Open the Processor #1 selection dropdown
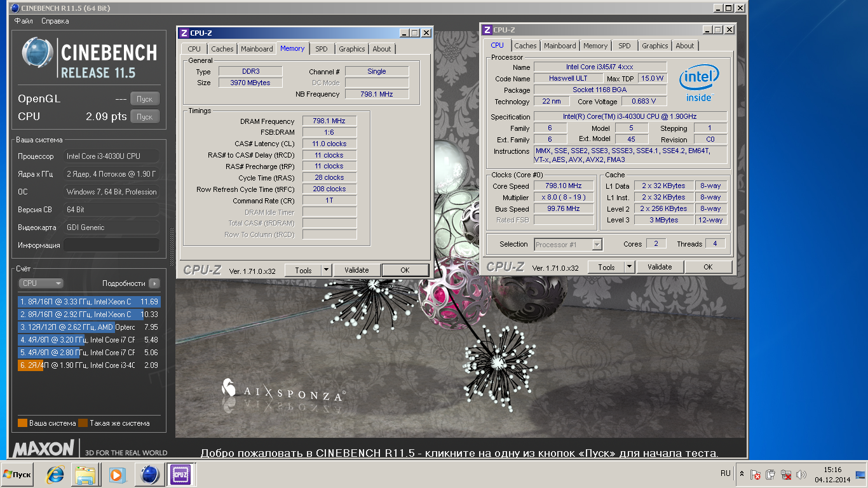The width and height of the screenshot is (868, 488). 568,244
